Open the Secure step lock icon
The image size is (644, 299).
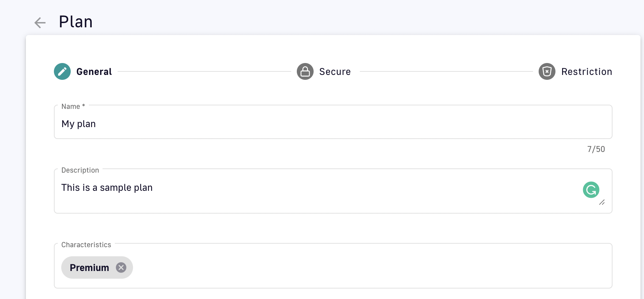coord(305,71)
